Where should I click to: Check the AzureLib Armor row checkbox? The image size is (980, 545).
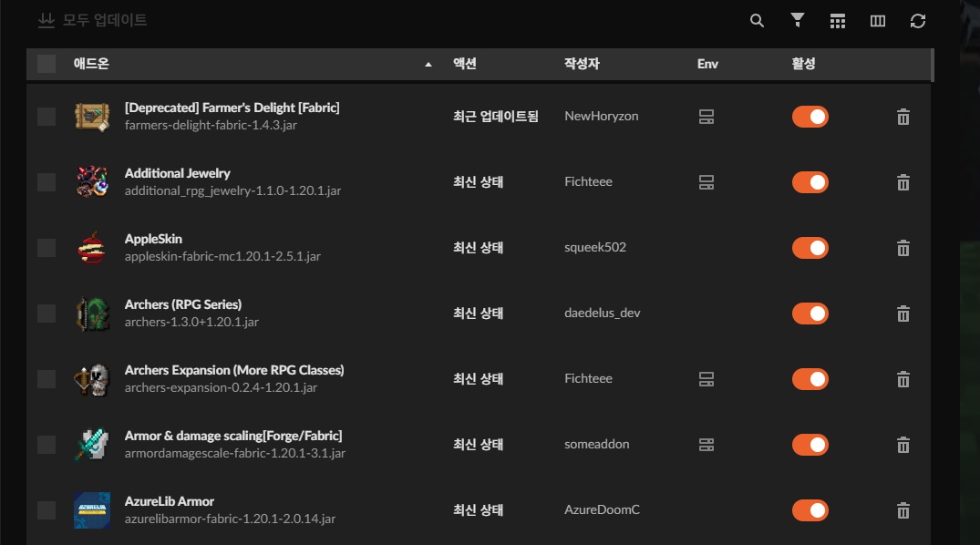(46, 510)
